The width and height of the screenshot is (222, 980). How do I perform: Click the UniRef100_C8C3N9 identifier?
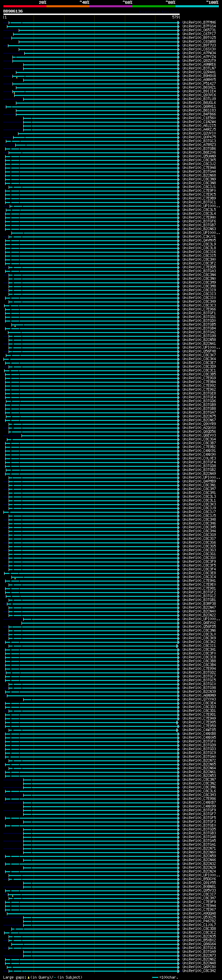click(x=199, y=179)
